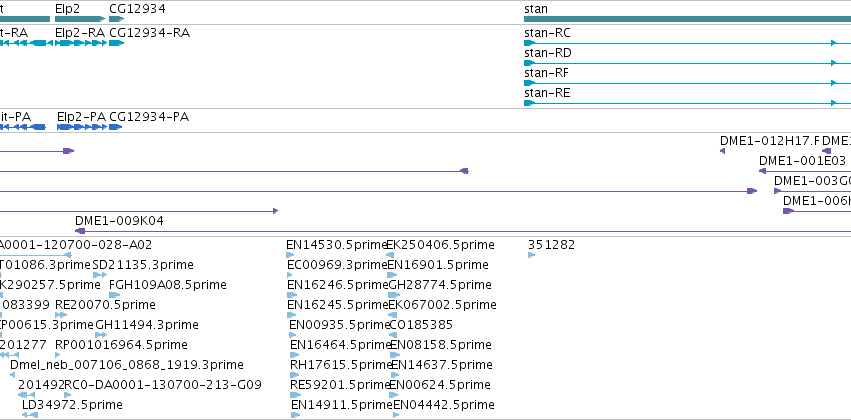Viewport: 851px width, 420px height.
Task: Select the stan-RE transcript feature
Action: coord(687,103)
